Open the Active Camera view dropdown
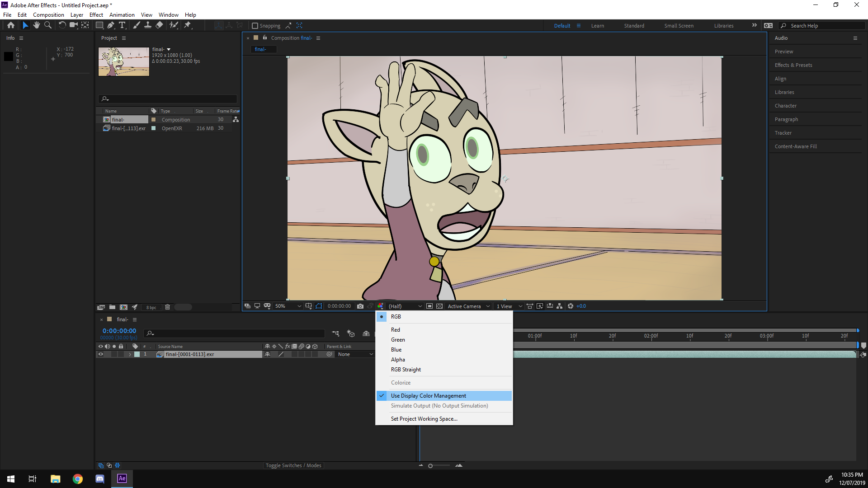This screenshot has width=868, height=488. (469, 306)
